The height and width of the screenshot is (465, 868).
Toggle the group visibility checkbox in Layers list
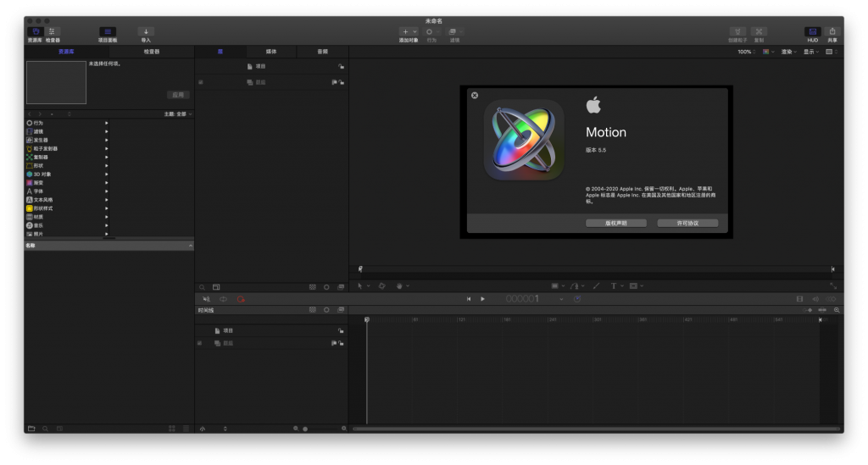200,82
